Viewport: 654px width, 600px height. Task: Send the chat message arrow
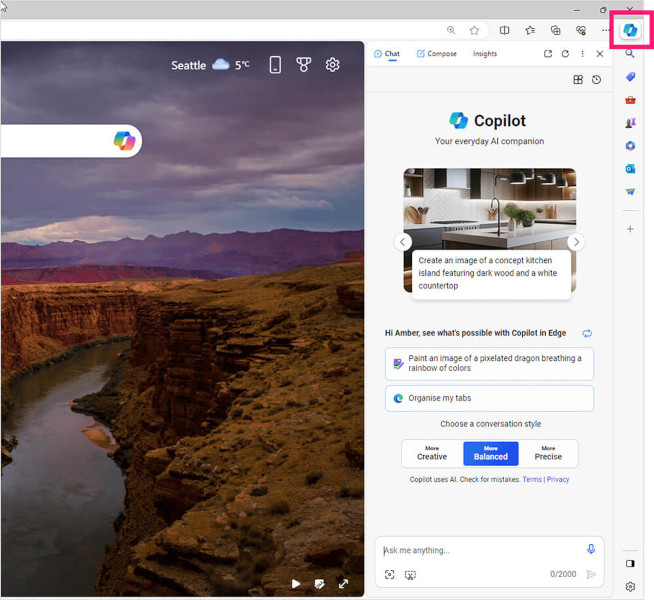click(591, 575)
